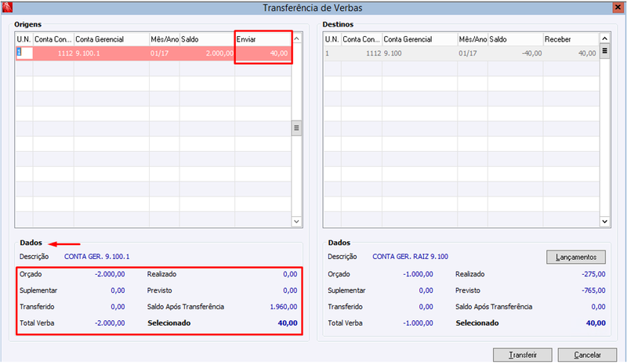The image size is (627, 364).
Task: Click Receber column header in Destinos
Action: click(571, 39)
